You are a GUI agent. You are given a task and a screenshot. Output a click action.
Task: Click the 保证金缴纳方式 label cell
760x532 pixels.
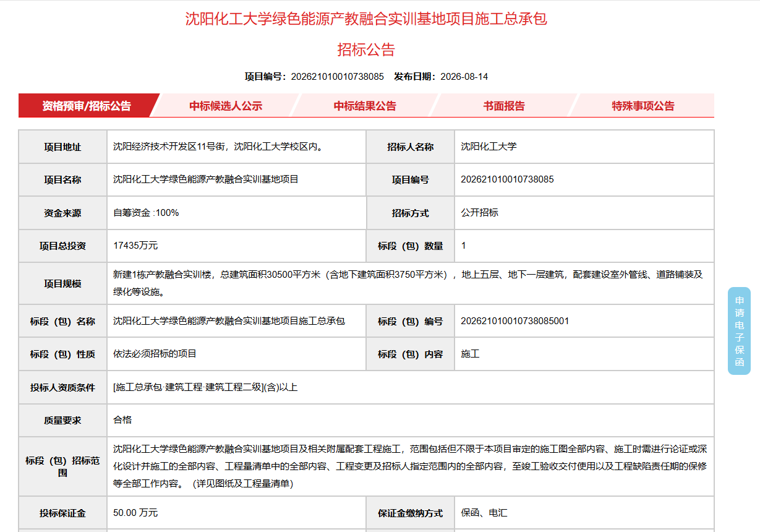pos(411,513)
